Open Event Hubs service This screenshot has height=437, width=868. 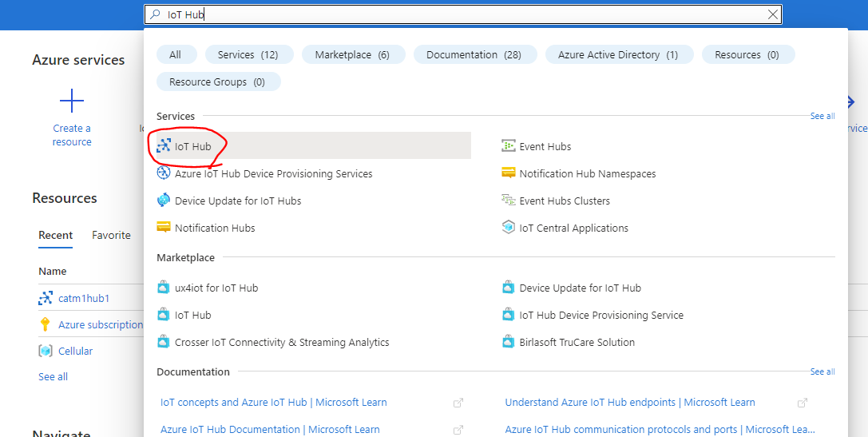coord(545,147)
